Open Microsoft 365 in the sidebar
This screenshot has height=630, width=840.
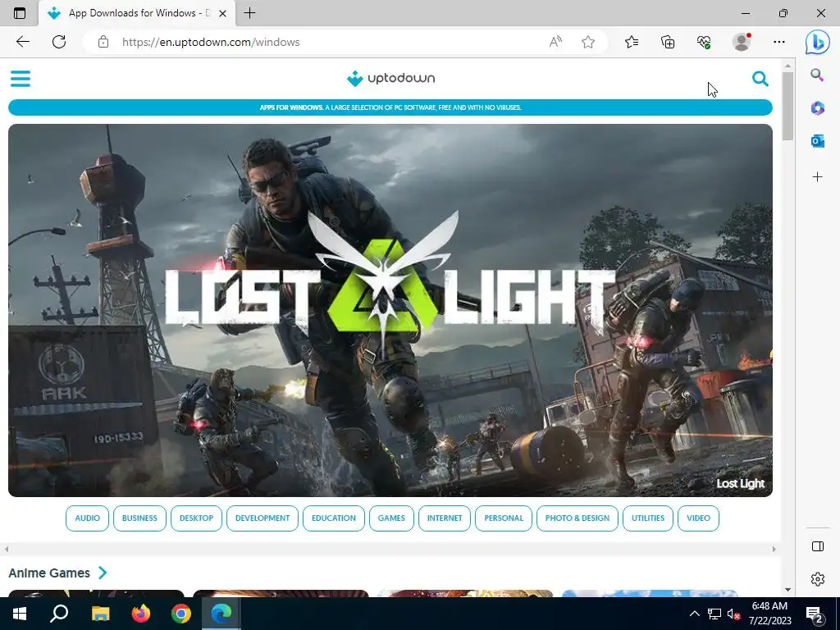coord(817,108)
